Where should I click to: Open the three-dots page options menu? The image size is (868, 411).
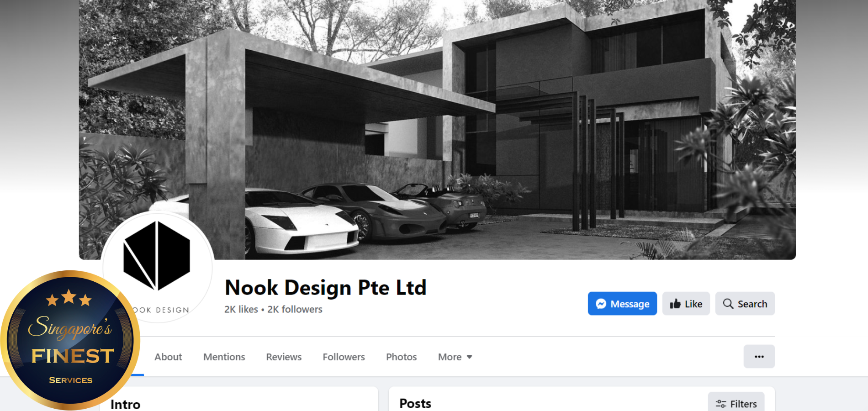(759, 357)
